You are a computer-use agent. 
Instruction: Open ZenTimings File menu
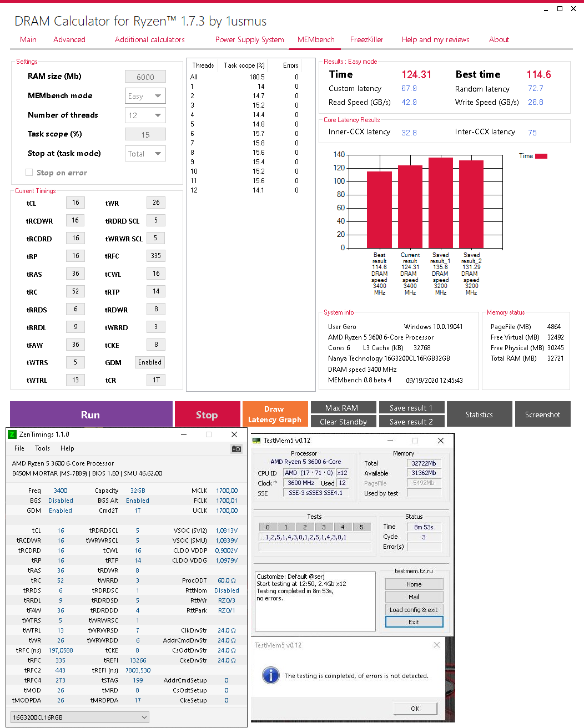[x=19, y=448]
